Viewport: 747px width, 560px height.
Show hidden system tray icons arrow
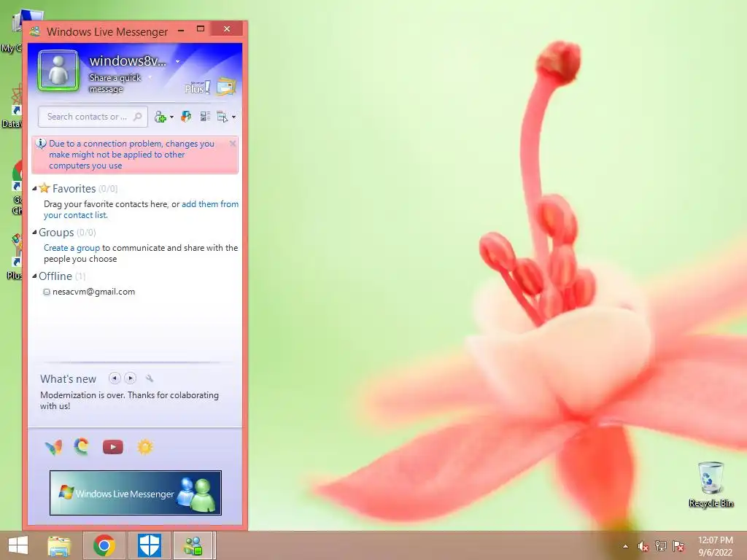625,547
